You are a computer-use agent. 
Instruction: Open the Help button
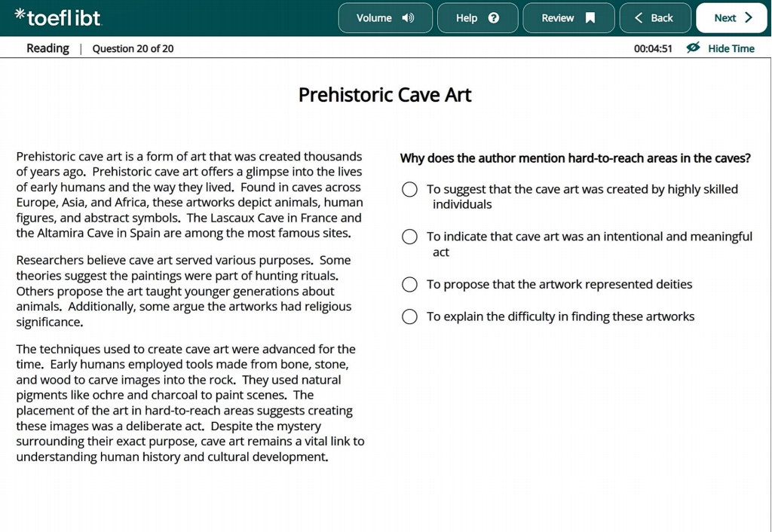coord(477,18)
